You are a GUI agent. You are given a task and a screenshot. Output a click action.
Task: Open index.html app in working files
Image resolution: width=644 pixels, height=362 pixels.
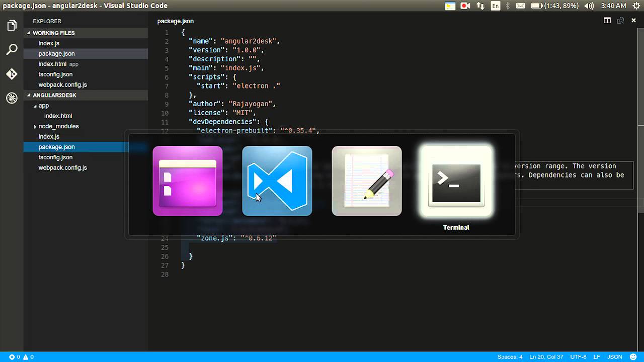click(x=58, y=64)
